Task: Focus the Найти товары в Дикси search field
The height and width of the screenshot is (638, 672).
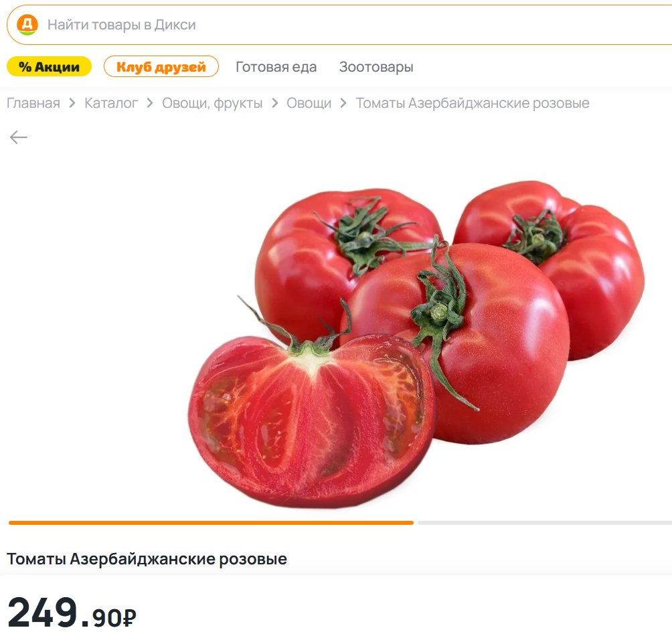Action: click(x=339, y=25)
